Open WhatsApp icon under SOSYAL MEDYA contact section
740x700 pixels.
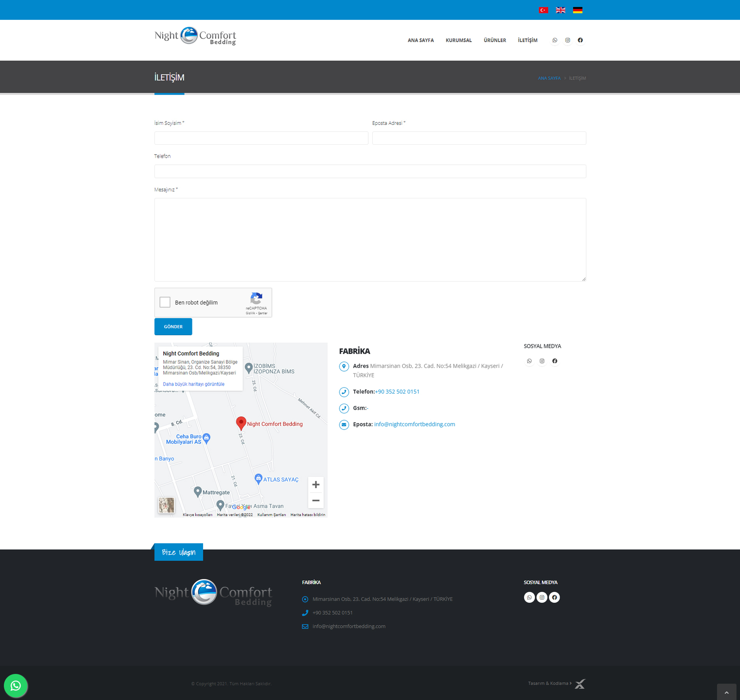click(530, 361)
